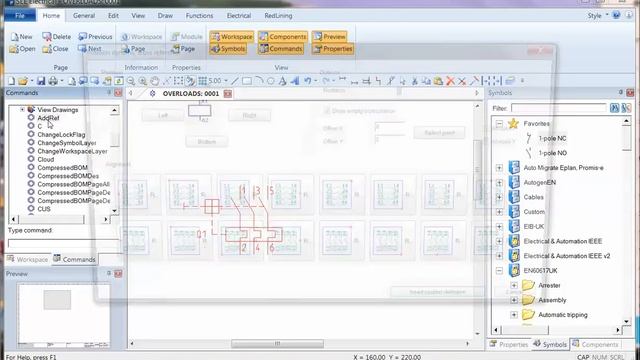
Task: Click the new document toolbar icon
Action: coord(11,81)
